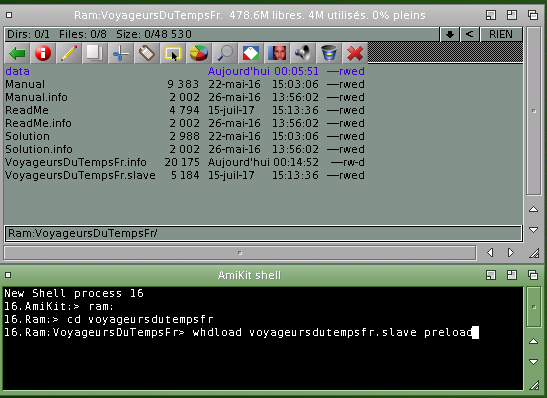Click file window resize gadget corner
The width and height of the screenshot is (547, 398).
534,253
